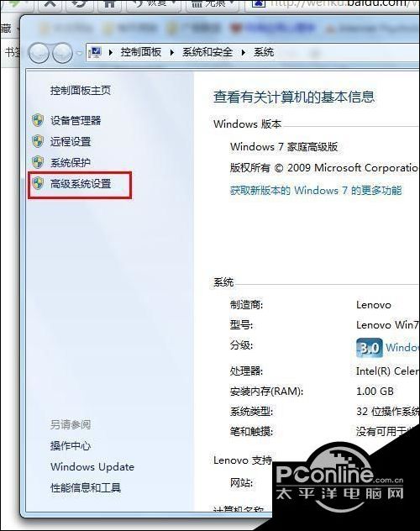Click the shield icon beside 高级系统设置
420x531 pixels.
[x=38, y=183]
